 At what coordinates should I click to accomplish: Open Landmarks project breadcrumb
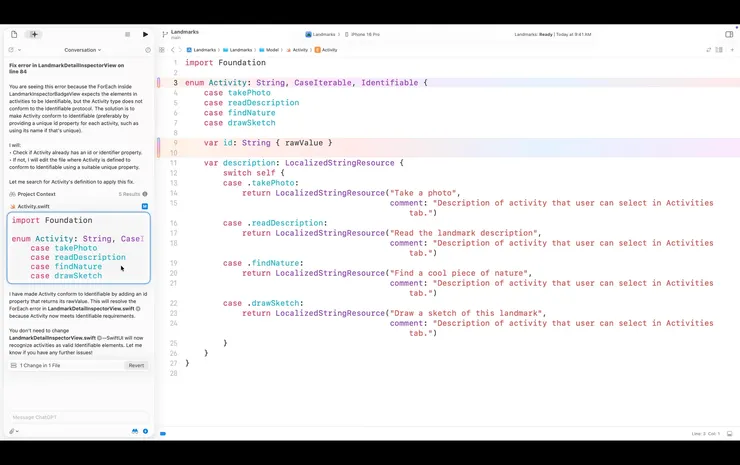pyautogui.click(x=202, y=50)
